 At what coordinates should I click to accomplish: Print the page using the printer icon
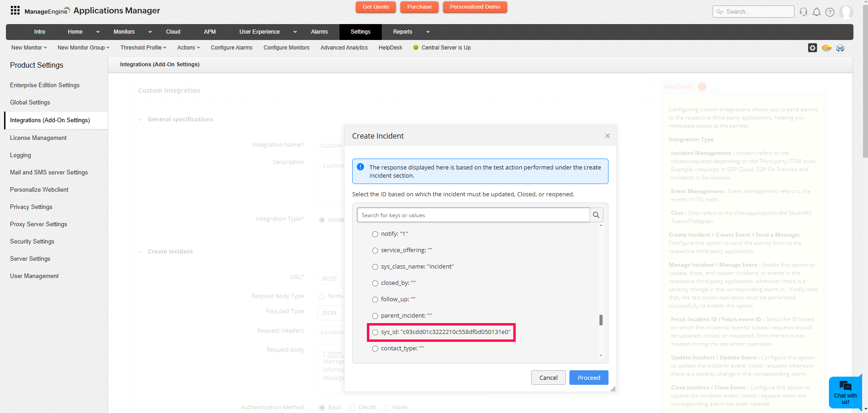[x=840, y=48]
